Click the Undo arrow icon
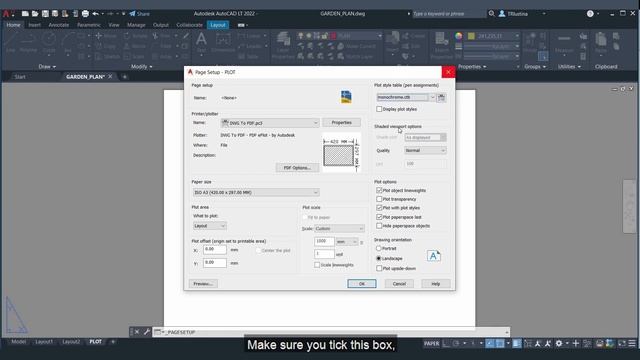640x360 pixels. (96, 13)
